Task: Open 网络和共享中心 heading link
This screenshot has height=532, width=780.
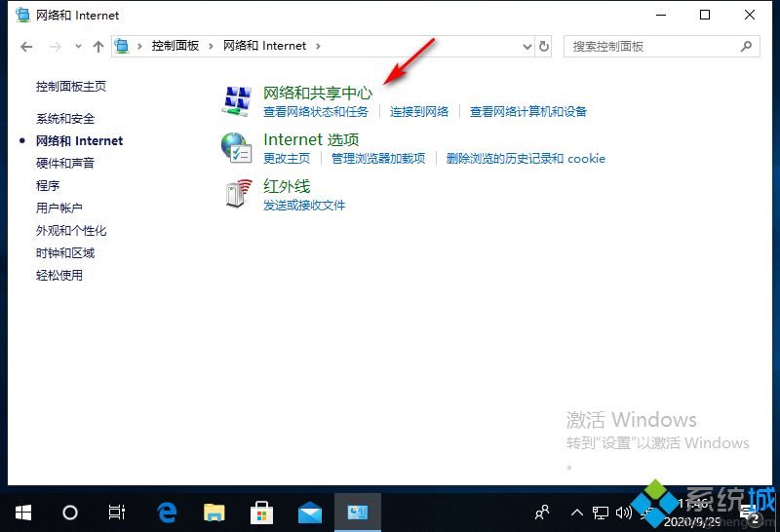Action: [318, 93]
